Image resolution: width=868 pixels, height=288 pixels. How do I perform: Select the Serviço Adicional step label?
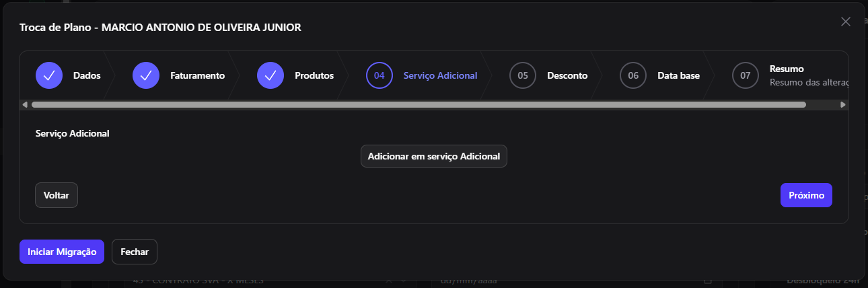tap(440, 75)
